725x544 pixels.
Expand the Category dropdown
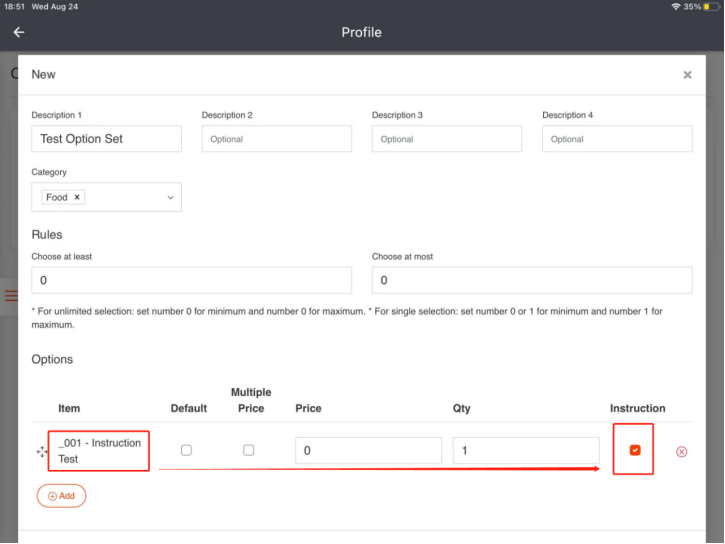(x=169, y=198)
